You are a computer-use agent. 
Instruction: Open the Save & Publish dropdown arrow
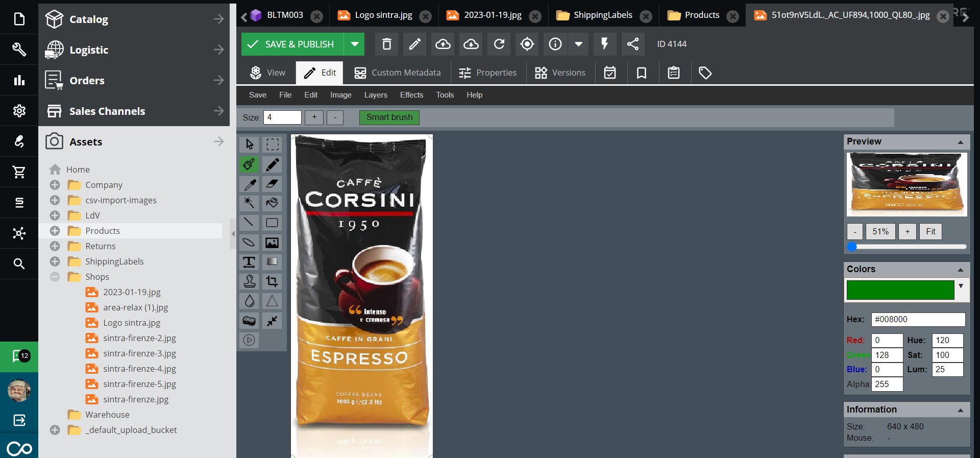point(355,44)
